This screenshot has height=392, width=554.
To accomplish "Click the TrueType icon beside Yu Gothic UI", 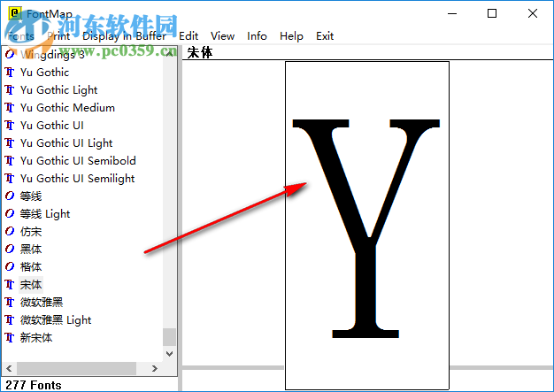I will (x=10, y=125).
